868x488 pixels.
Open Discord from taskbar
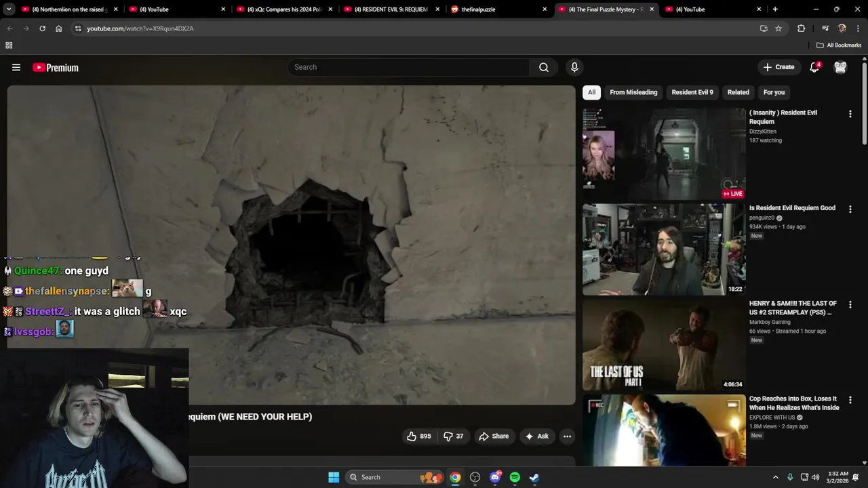click(495, 477)
